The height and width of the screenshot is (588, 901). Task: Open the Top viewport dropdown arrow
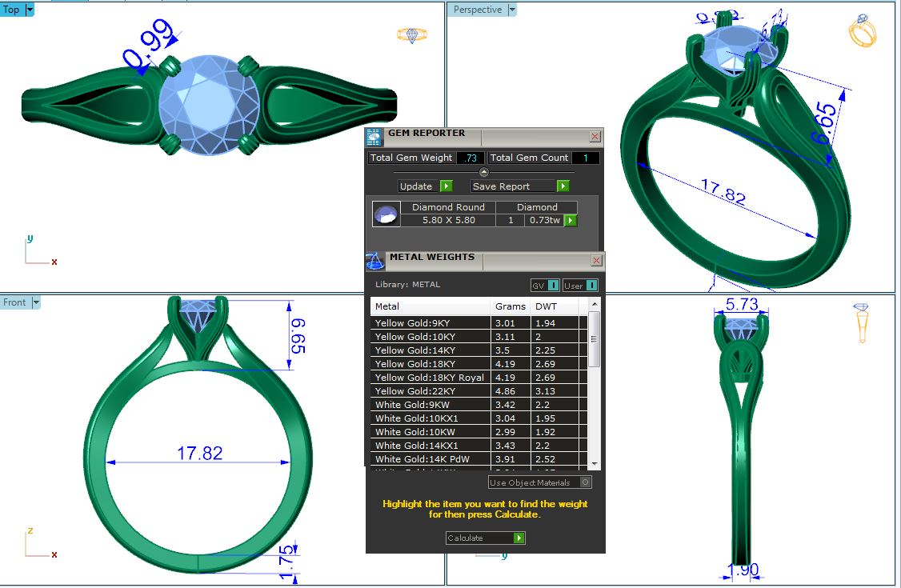[x=30, y=10]
